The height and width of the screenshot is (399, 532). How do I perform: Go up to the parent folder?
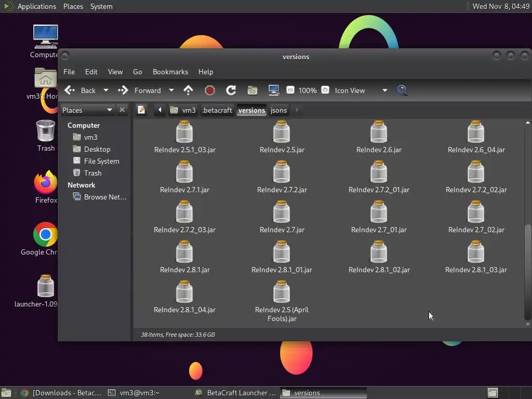pyautogui.click(x=189, y=90)
